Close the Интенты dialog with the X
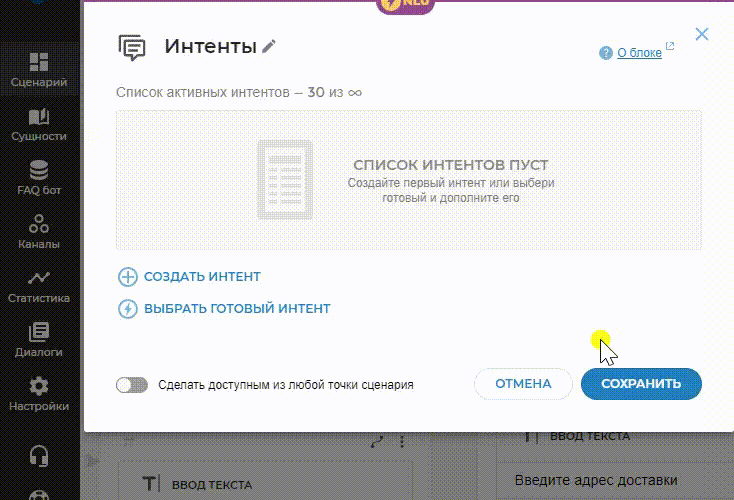Screen dimensions: 734x500 tap(702, 34)
